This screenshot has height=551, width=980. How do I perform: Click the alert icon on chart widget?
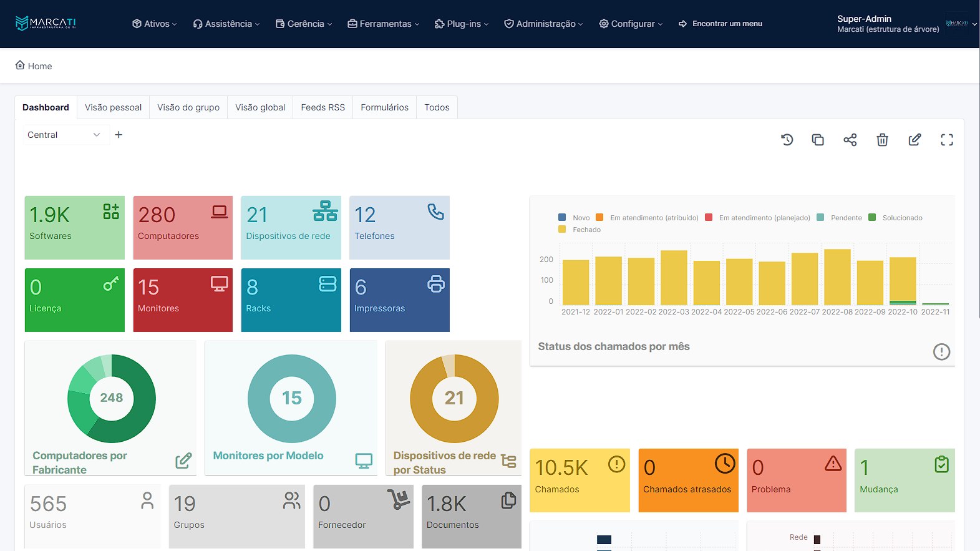pyautogui.click(x=941, y=352)
